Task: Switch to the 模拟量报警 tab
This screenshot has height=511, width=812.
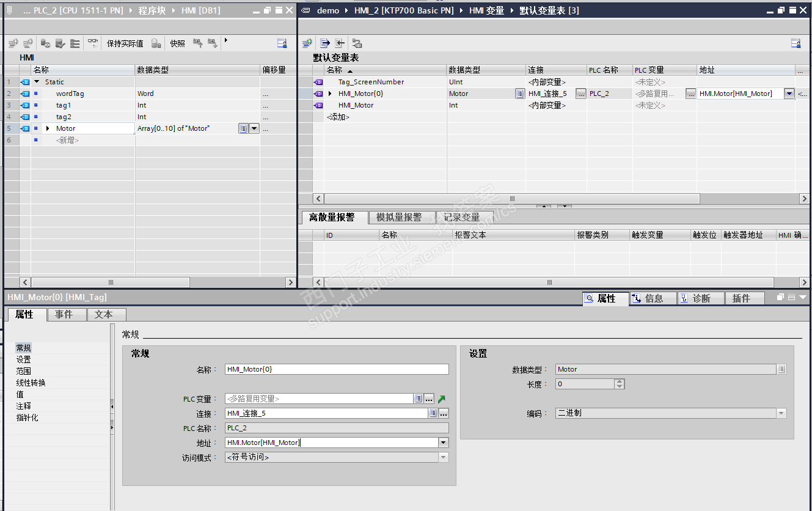Action: point(402,217)
